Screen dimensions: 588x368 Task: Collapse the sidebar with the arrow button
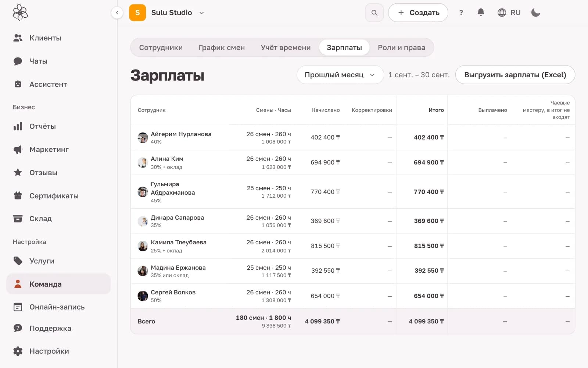117,13
